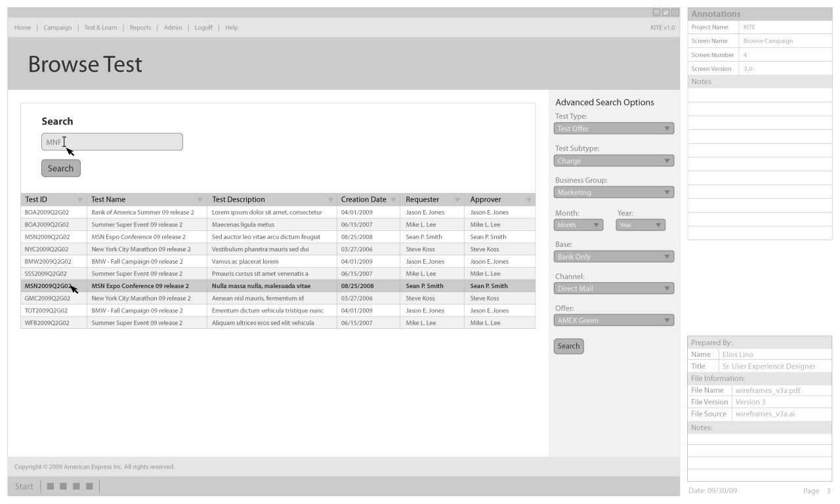The width and height of the screenshot is (840, 504).
Task: Click the Approver column sort arrow
Action: coord(528,199)
